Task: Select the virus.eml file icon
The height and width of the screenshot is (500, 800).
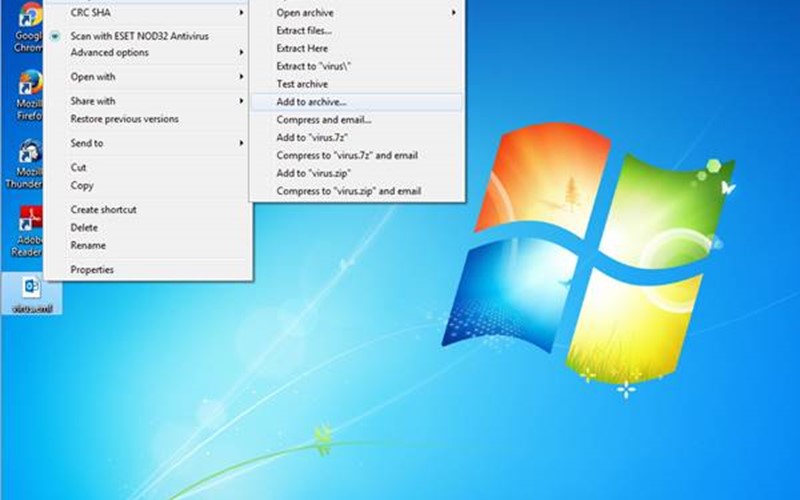Action: click(32, 295)
